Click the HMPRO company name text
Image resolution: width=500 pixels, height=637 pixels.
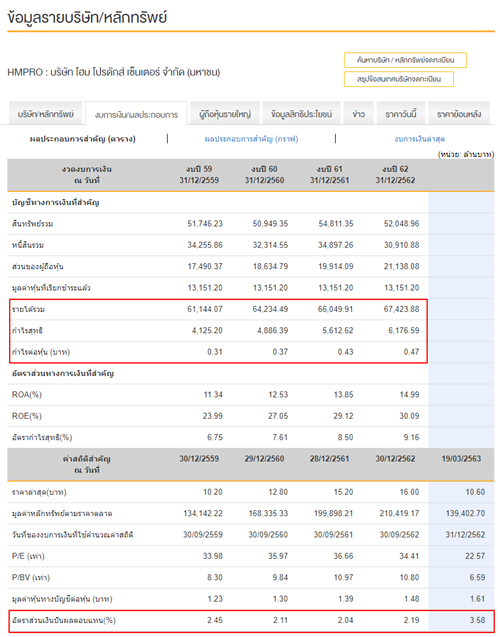tap(114, 72)
